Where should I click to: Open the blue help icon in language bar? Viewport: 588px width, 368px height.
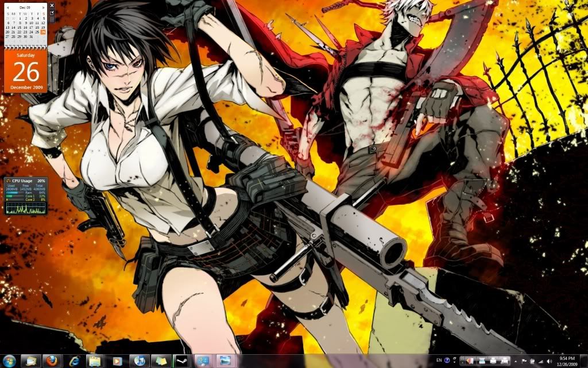(447, 361)
